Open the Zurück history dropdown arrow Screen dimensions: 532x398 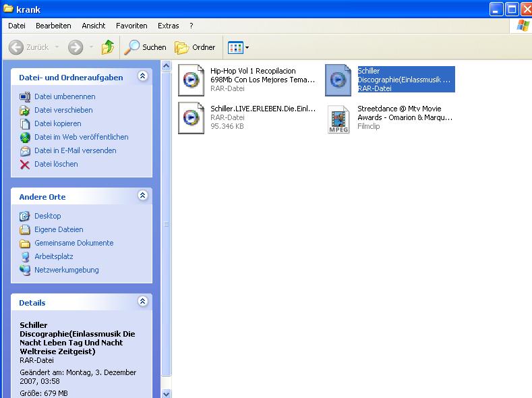pos(57,47)
